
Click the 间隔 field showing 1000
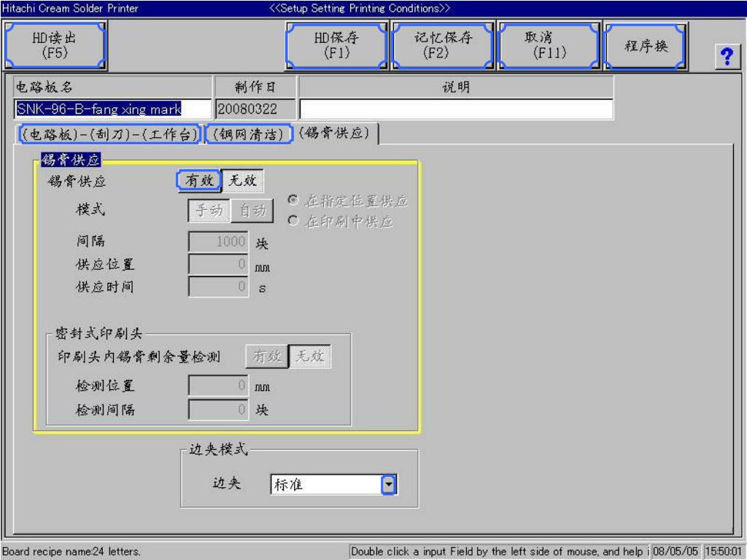(218, 241)
